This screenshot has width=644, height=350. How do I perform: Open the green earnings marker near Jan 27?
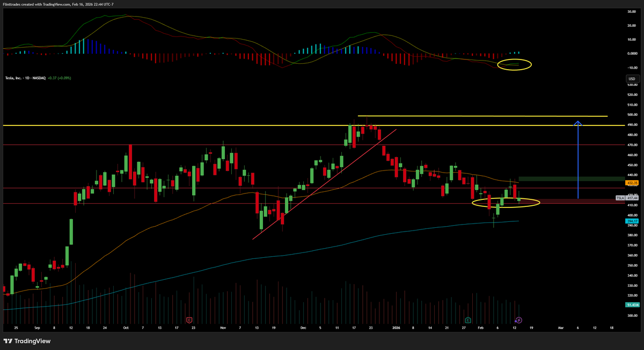[468, 320]
